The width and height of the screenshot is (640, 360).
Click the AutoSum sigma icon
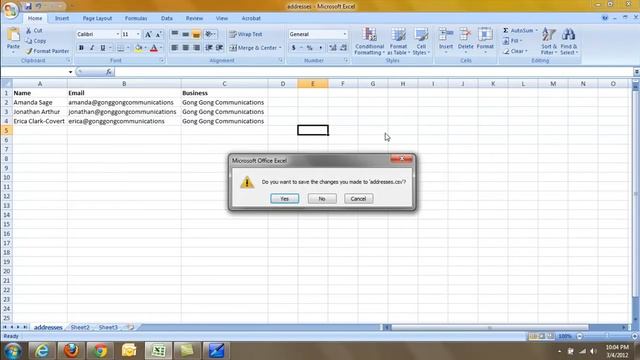(506, 31)
